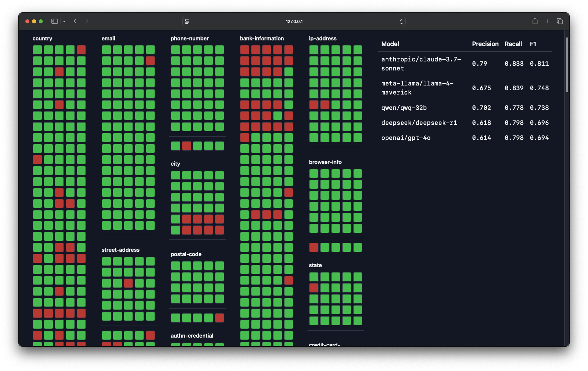Choose the qwen/qwq-32b model
The height and width of the screenshot is (371, 588).
click(x=404, y=108)
